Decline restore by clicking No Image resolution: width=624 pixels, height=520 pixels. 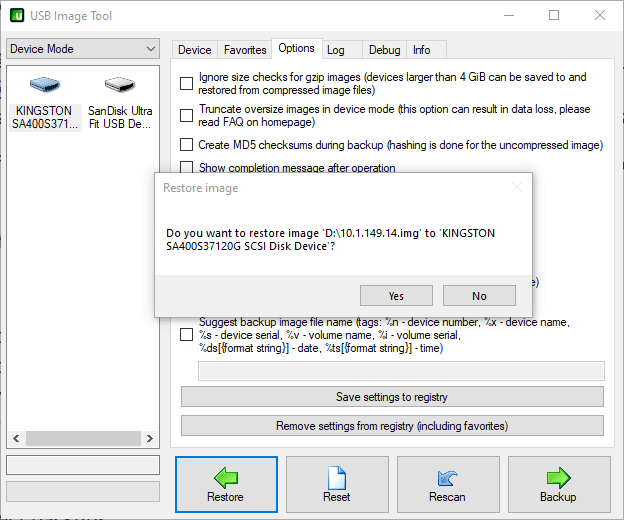(480, 296)
